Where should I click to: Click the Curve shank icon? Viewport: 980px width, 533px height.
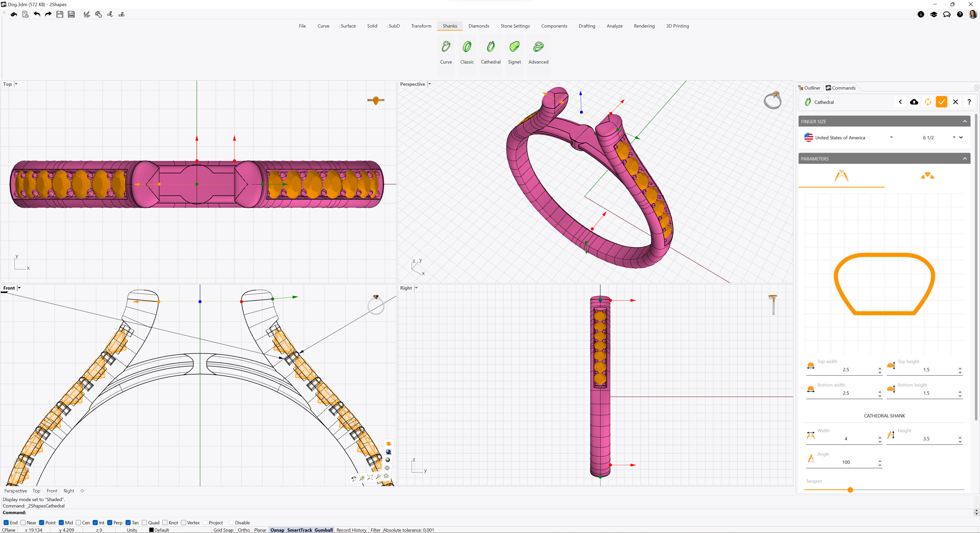446,47
